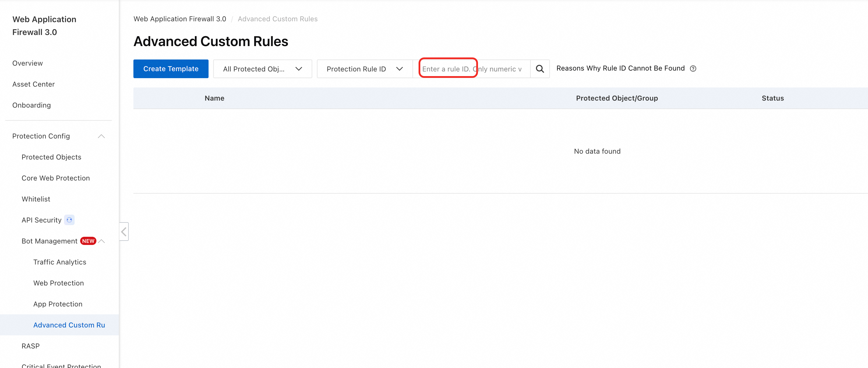Open the Protection Rule ID dropdown
868x368 pixels.
point(365,69)
